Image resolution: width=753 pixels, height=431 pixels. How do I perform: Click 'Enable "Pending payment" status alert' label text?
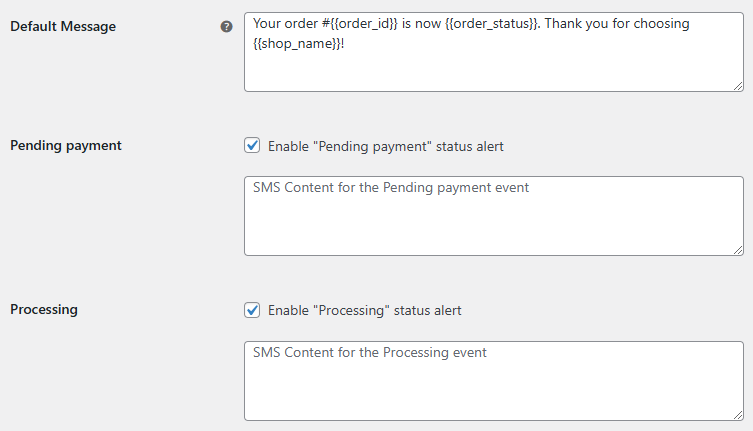[386, 147]
